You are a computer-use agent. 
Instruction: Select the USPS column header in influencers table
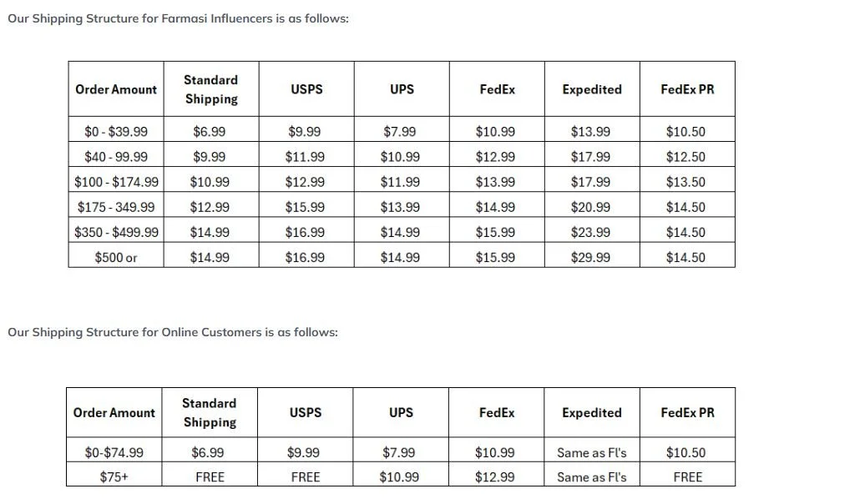306,89
